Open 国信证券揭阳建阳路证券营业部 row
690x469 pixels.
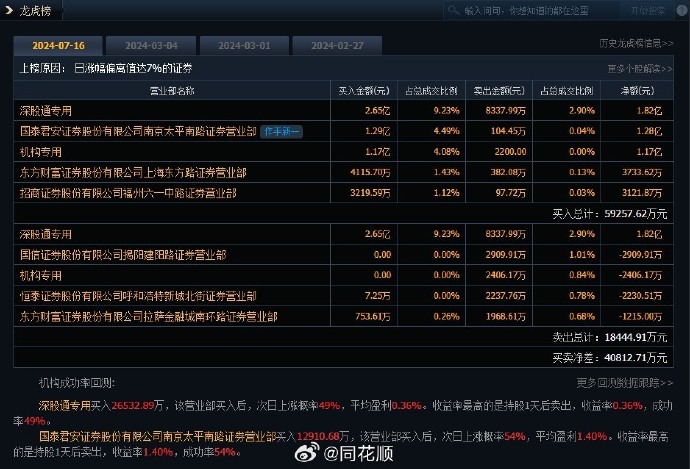tap(343, 255)
